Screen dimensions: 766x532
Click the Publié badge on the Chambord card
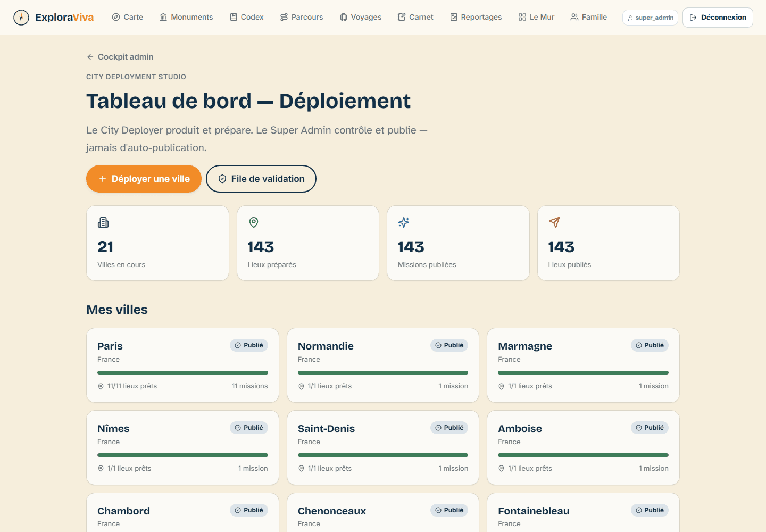249,510
